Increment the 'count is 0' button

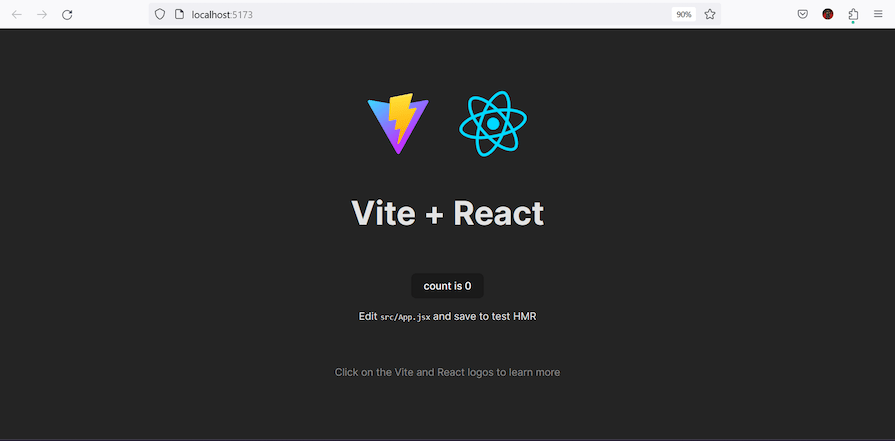click(x=448, y=286)
